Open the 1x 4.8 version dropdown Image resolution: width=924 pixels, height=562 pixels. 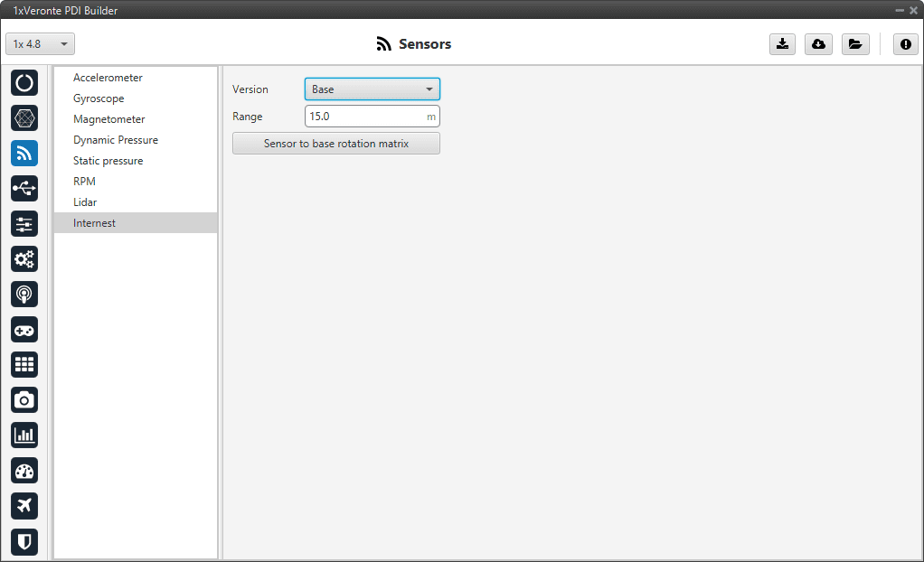pos(41,44)
